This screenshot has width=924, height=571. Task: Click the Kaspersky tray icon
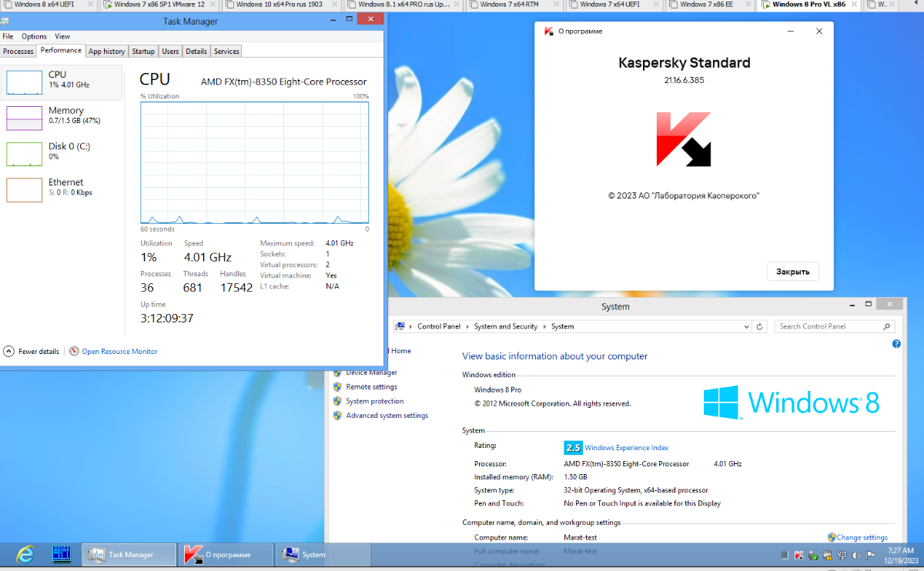click(x=799, y=555)
